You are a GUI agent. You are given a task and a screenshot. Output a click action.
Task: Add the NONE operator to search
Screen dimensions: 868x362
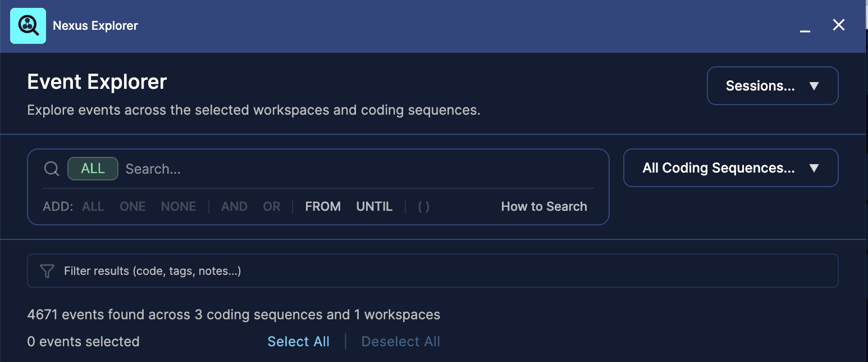(x=179, y=206)
